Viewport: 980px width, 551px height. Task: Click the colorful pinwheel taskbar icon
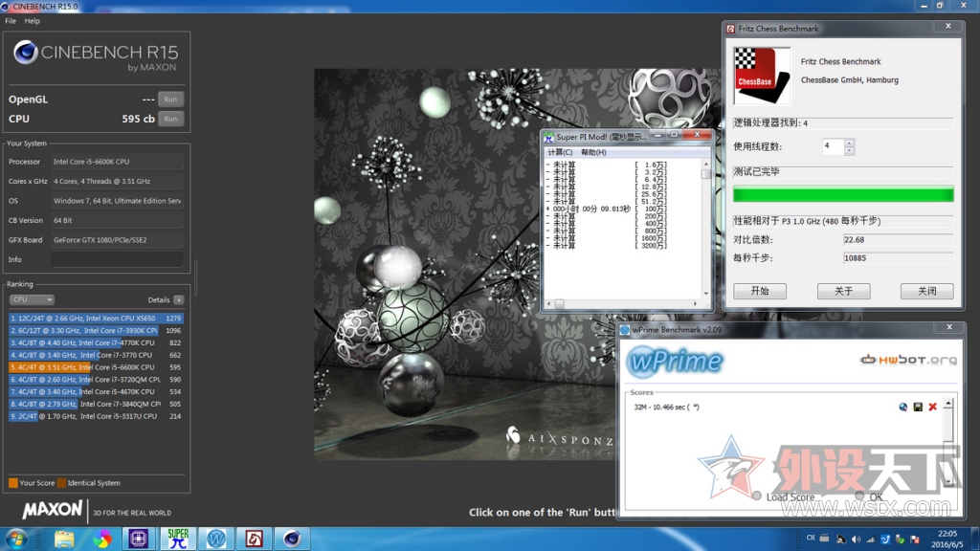tap(101, 539)
